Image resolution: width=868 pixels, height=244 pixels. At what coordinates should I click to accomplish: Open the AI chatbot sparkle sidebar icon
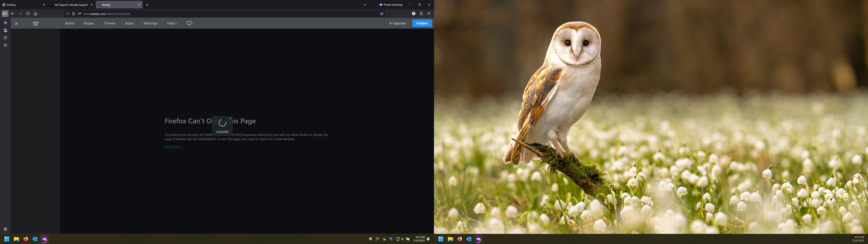pos(5,23)
